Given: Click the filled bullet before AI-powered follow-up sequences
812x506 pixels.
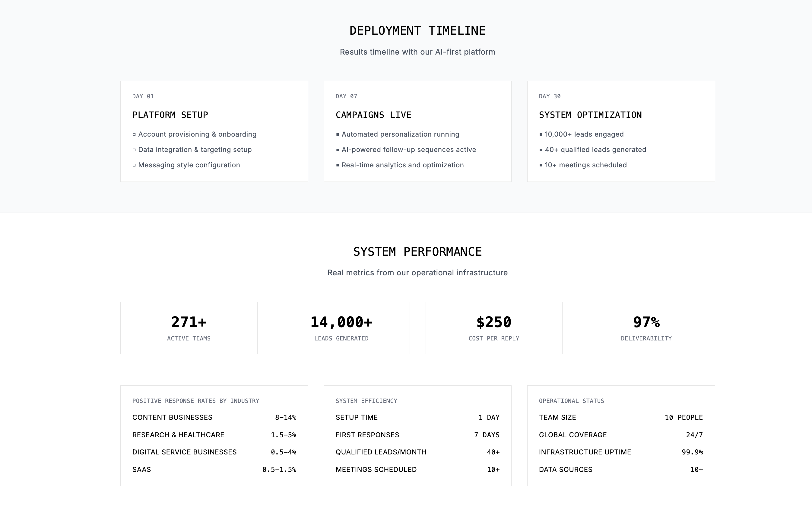Looking at the screenshot, I should pyautogui.click(x=338, y=150).
